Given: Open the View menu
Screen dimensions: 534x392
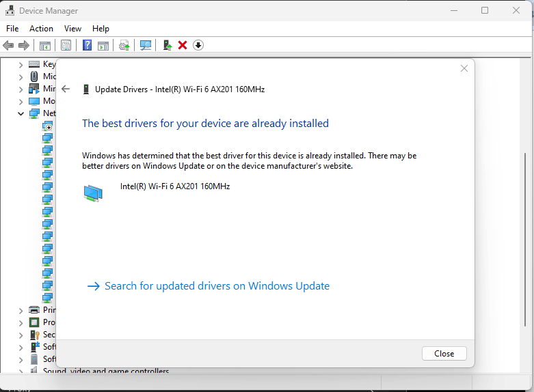Looking at the screenshot, I should tap(73, 29).
